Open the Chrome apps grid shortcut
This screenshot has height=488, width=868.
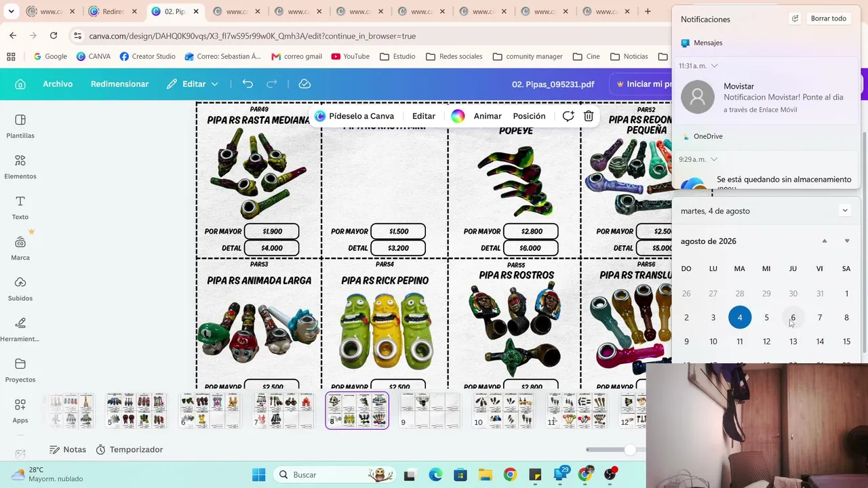[11, 56]
